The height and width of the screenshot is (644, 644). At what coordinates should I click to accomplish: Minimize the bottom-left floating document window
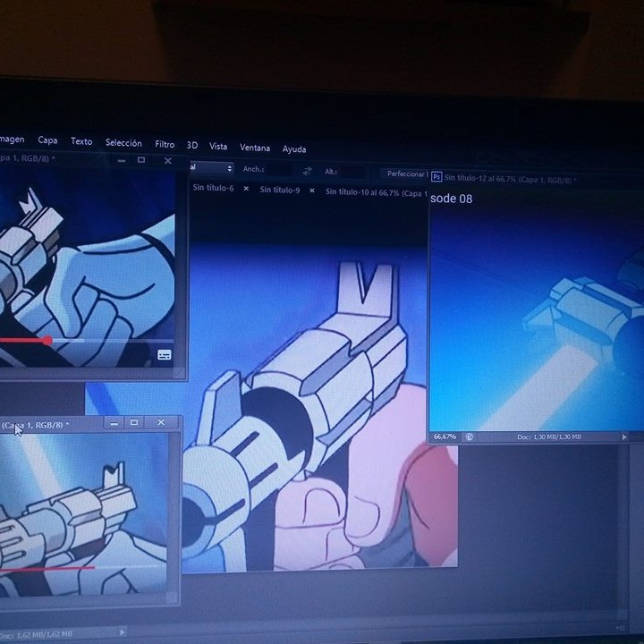(x=114, y=423)
